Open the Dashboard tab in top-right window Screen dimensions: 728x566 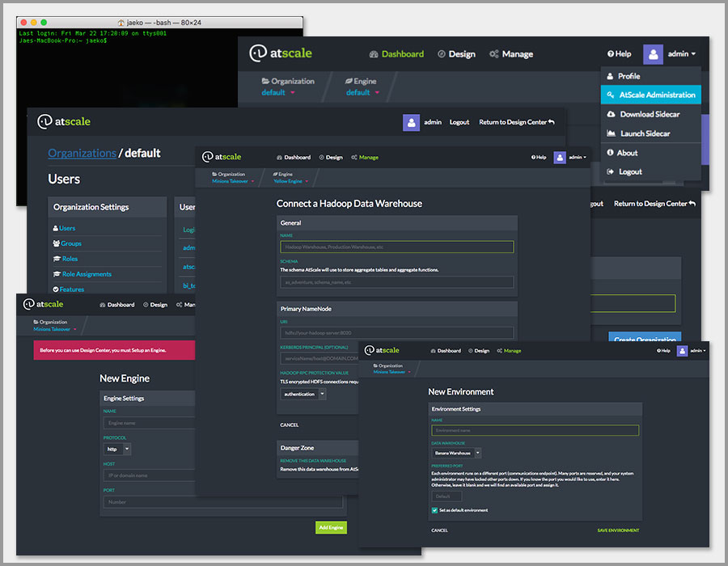pyautogui.click(x=396, y=54)
